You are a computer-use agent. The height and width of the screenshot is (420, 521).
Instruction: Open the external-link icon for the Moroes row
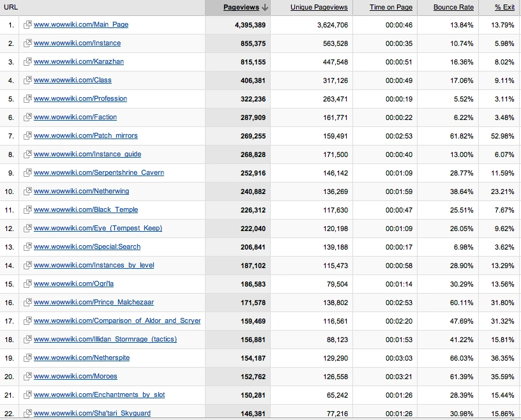(x=27, y=376)
